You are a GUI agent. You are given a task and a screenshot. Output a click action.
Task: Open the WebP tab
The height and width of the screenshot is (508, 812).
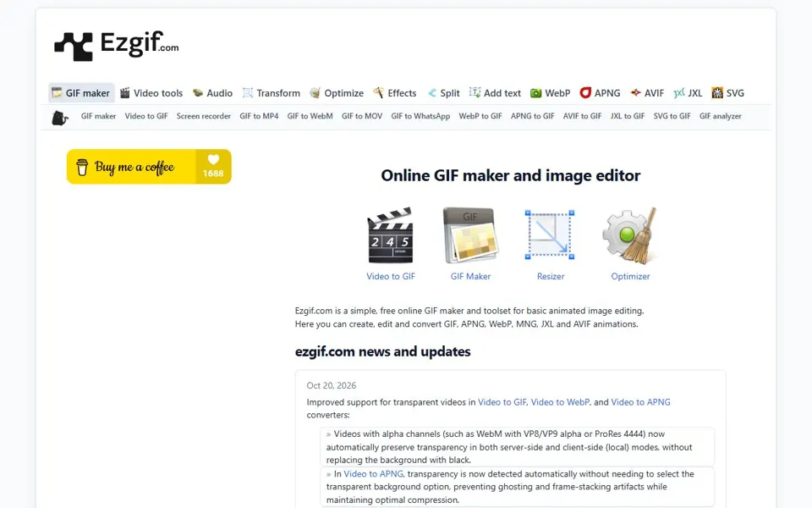(550, 93)
